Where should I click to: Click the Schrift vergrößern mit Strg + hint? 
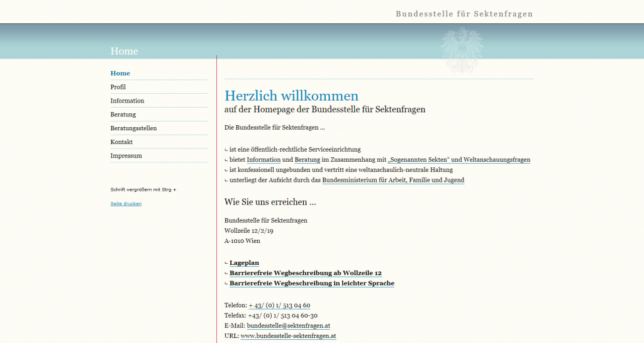(x=143, y=190)
